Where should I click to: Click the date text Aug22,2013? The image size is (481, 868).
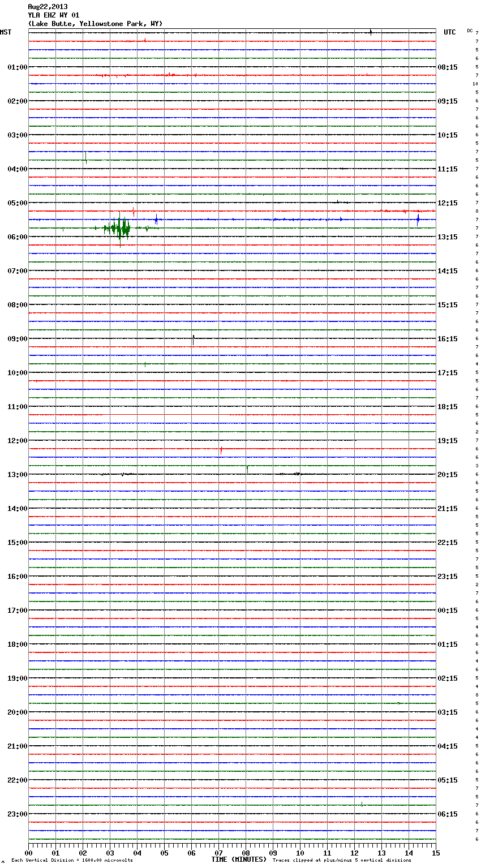[48, 7]
